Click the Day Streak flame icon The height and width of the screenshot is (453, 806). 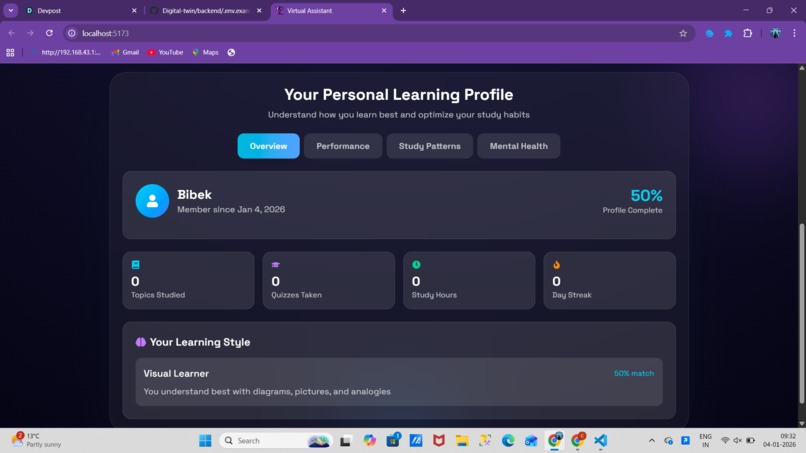click(x=556, y=265)
